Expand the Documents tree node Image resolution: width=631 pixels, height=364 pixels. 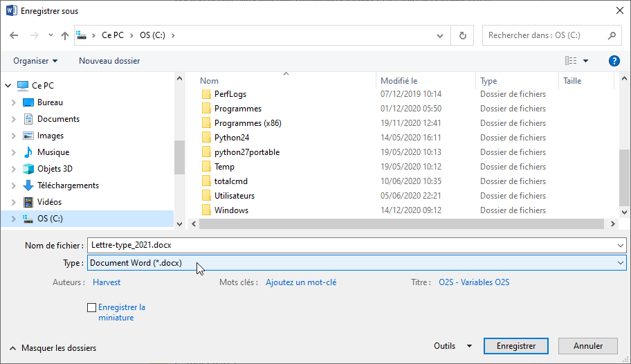tap(13, 119)
